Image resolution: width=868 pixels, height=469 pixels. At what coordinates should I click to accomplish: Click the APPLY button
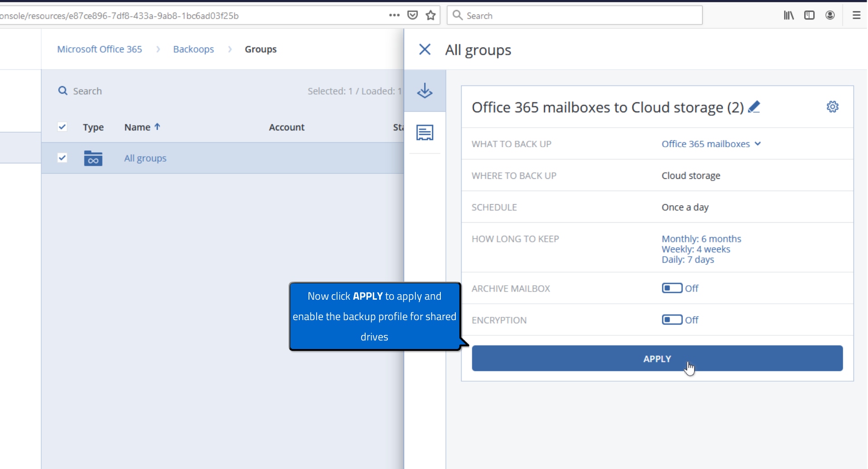(x=657, y=359)
